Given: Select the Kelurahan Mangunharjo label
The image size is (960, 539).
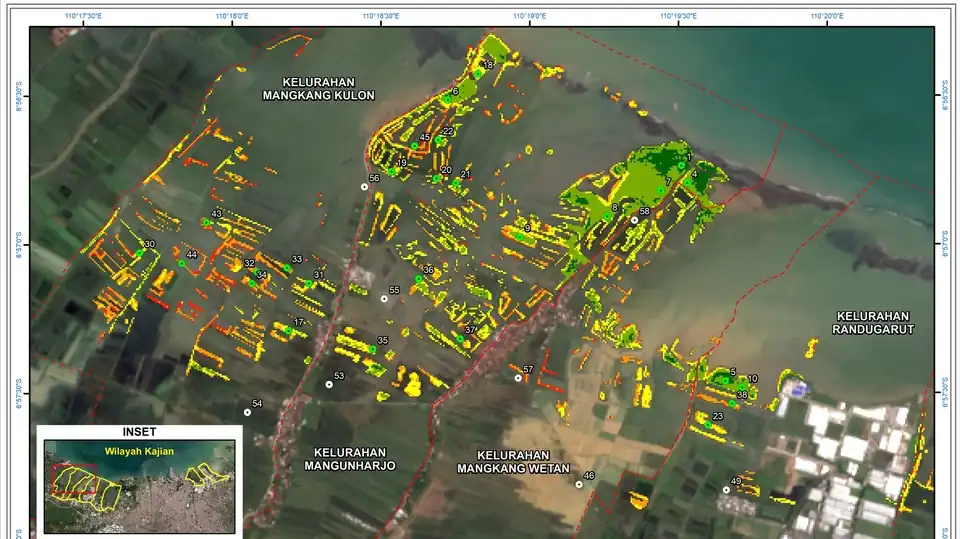Looking at the screenshot, I should (x=350, y=459).
